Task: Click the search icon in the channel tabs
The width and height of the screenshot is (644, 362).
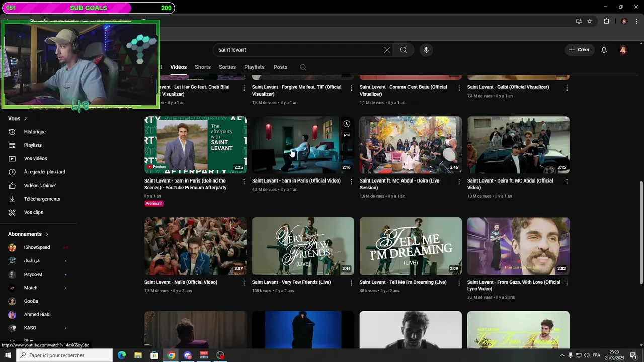Action: tap(303, 67)
